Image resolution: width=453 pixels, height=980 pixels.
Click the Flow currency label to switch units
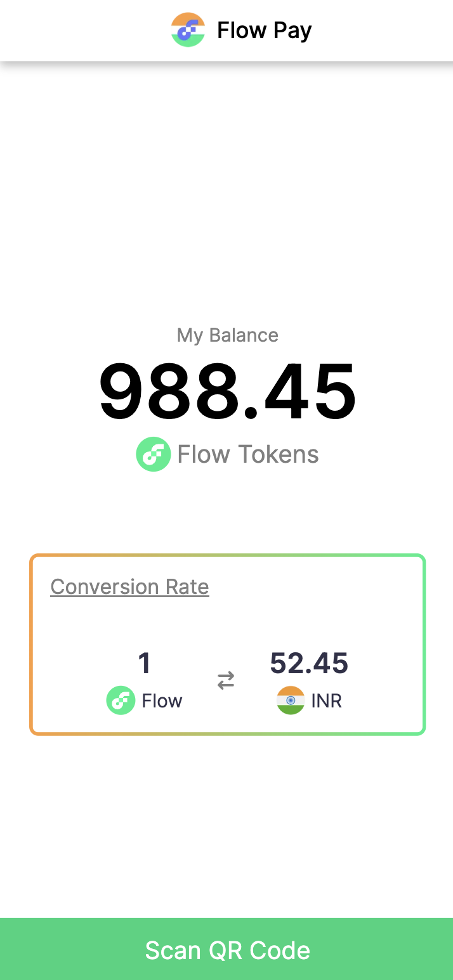click(162, 700)
